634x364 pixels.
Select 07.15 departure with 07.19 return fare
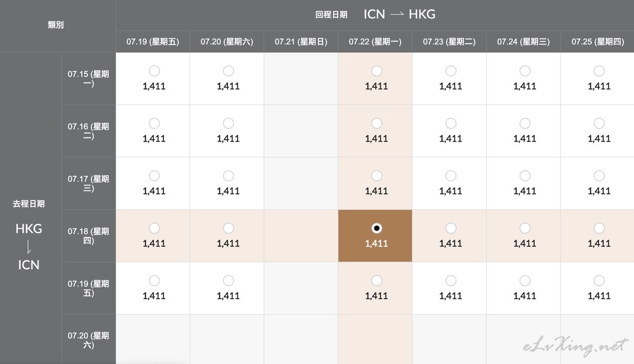point(154,71)
